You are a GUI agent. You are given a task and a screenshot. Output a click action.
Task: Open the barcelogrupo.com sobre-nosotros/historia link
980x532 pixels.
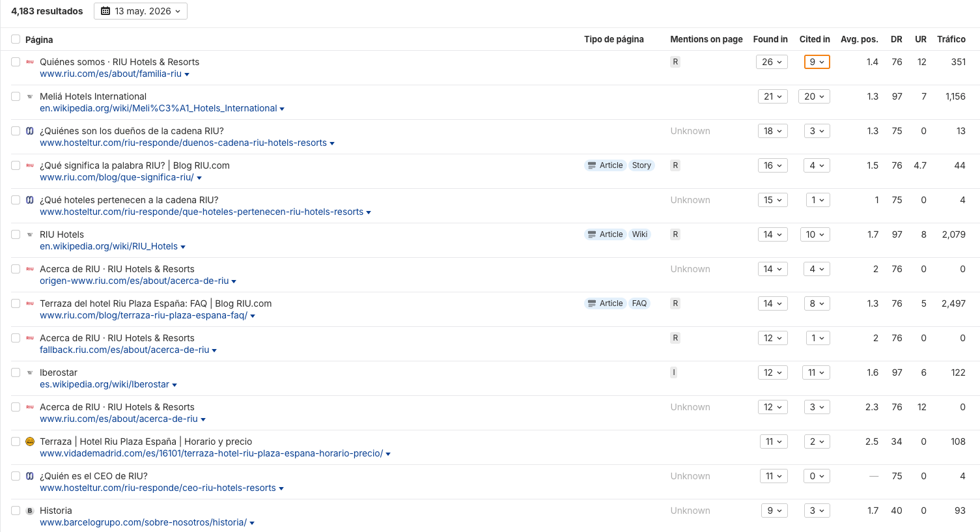pyautogui.click(x=143, y=522)
